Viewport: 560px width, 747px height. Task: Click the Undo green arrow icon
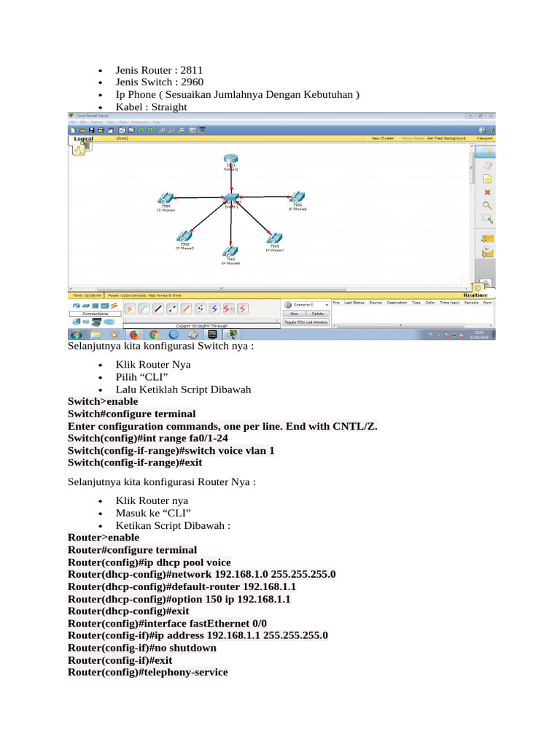click(141, 130)
